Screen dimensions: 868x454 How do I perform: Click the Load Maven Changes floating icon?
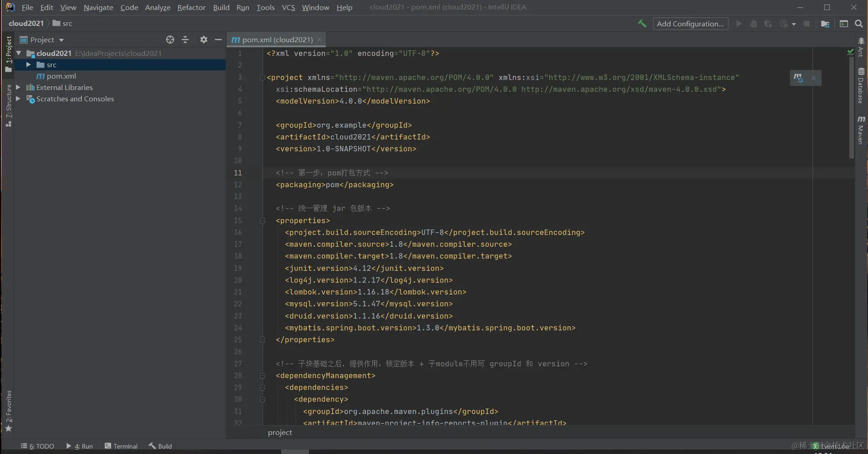(798, 78)
